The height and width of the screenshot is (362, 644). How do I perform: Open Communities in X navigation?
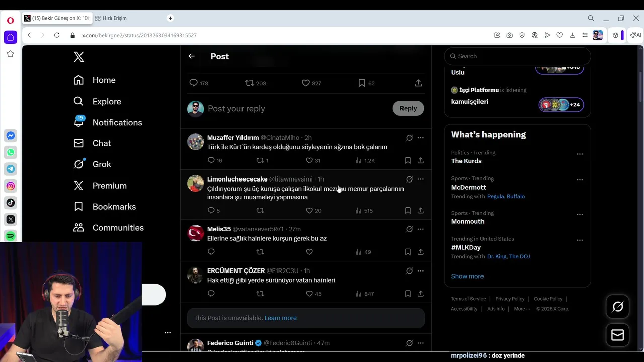[109, 228]
